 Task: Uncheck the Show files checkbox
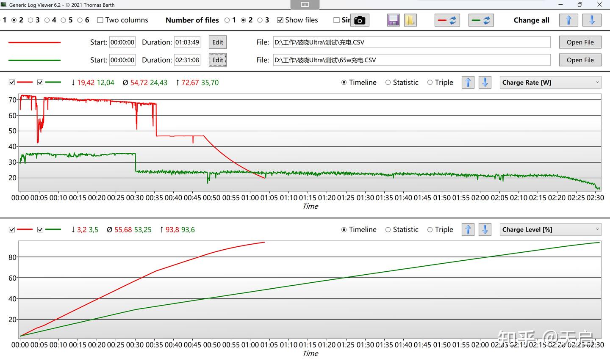[280, 20]
